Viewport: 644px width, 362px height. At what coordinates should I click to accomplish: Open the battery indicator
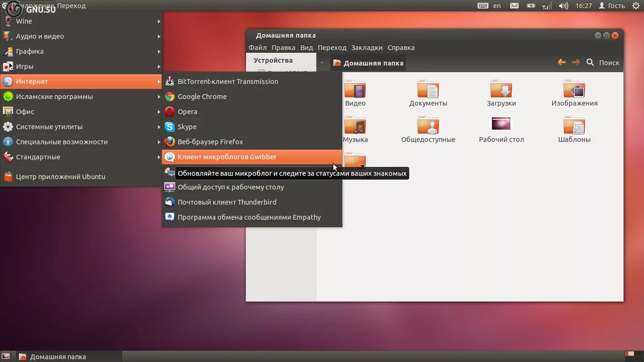tap(531, 6)
